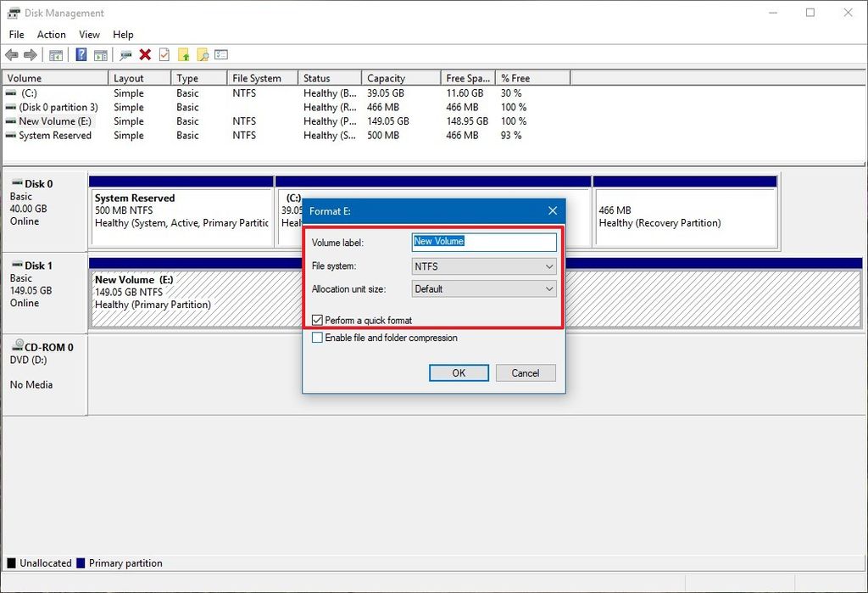
Task: Open the Action menu
Action: pyautogui.click(x=51, y=34)
